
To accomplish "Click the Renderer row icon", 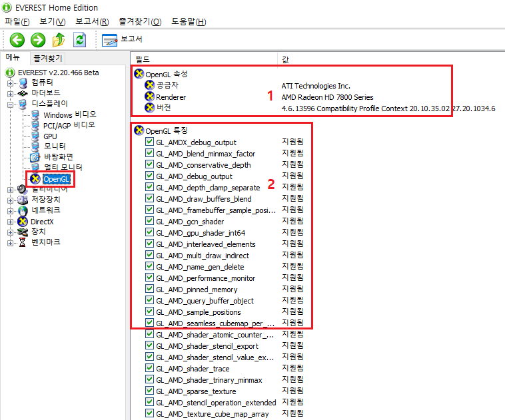I will coord(150,97).
